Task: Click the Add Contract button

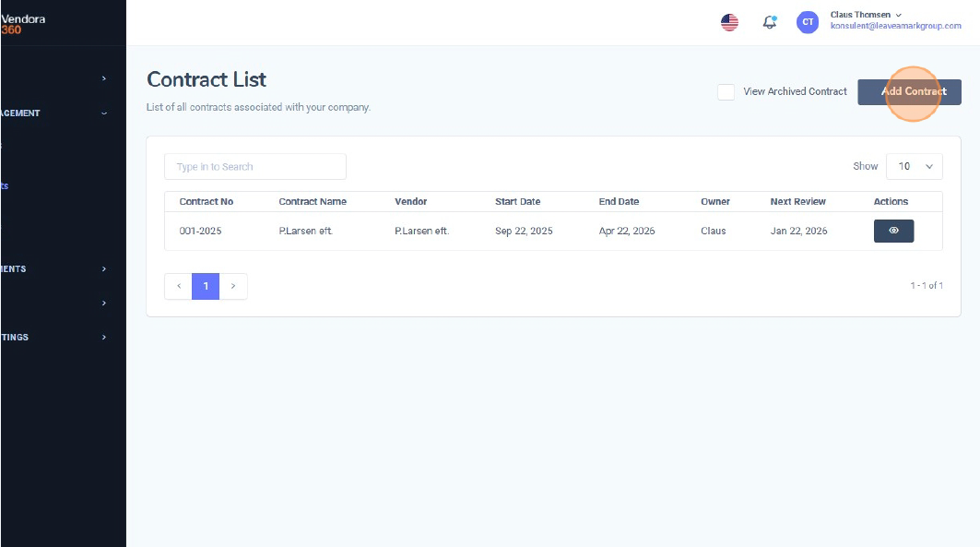Action: pos(909,92)
